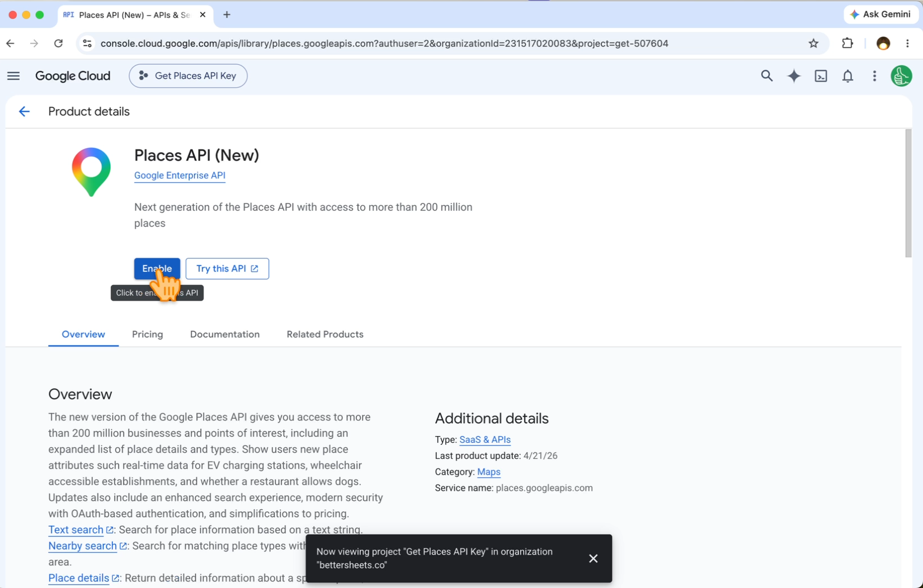
Task: Enable the Places API
Action: click(157, 269)
